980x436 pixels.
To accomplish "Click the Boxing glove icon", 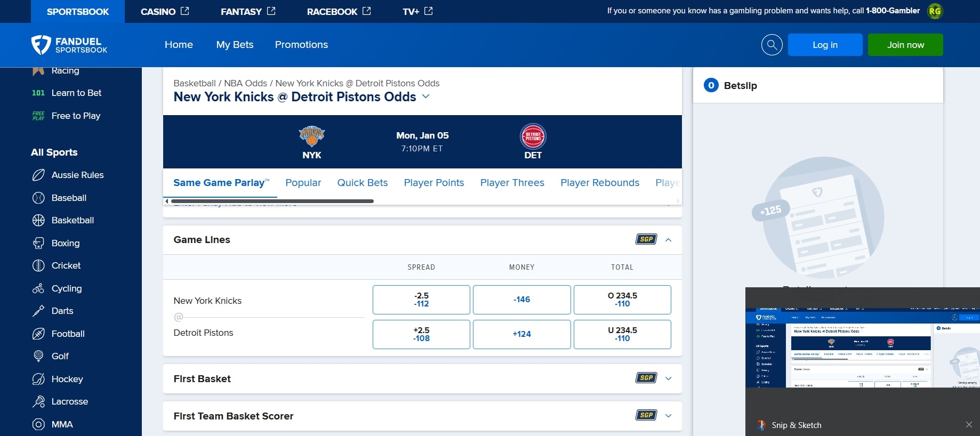I will [x=38, y=243].
